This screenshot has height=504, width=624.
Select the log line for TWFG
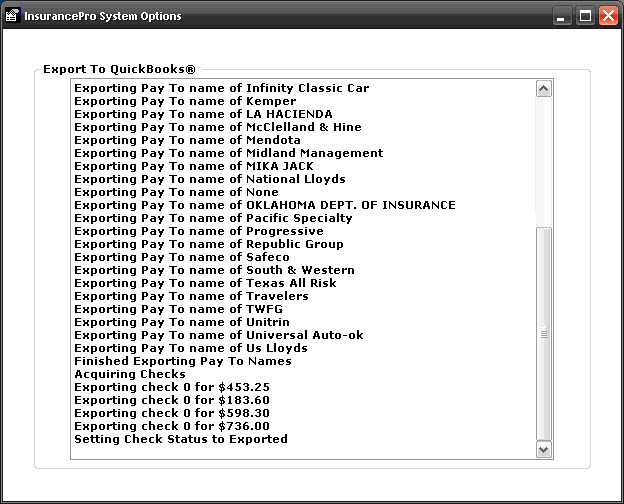tap(179, 309)
